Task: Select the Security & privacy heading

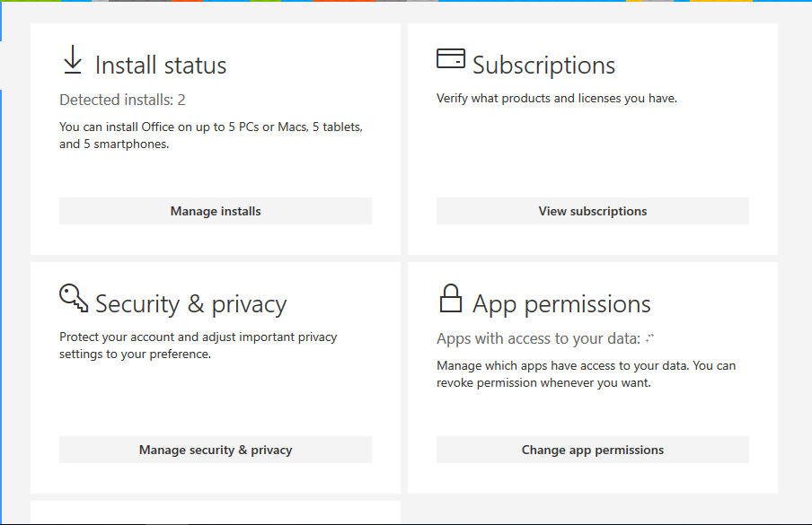Action: pos(190,304)
